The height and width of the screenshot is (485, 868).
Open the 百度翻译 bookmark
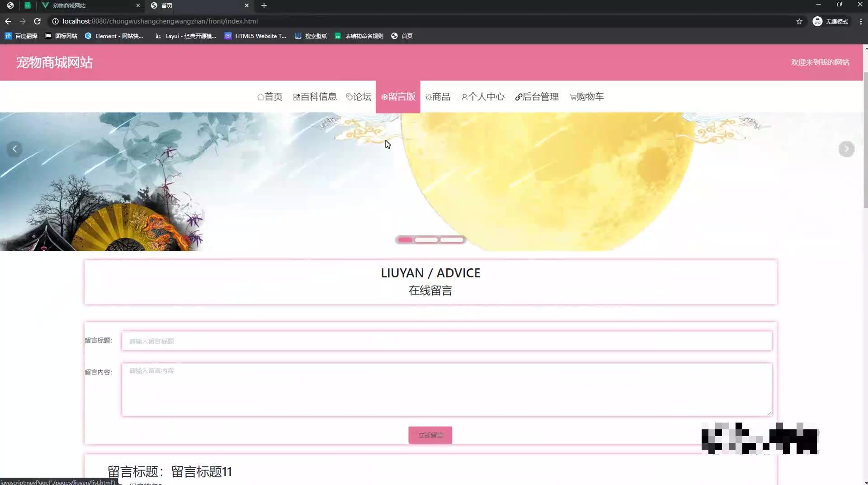click(x=21, y=36)
